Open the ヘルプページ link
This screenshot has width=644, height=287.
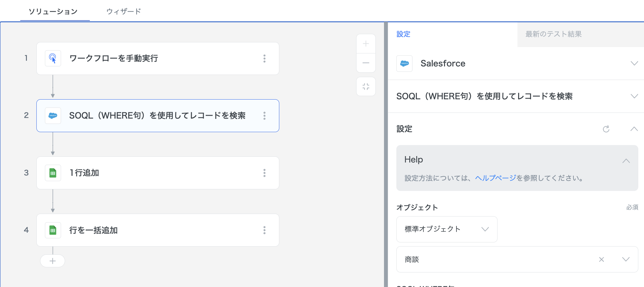click(x=495, y=178)
